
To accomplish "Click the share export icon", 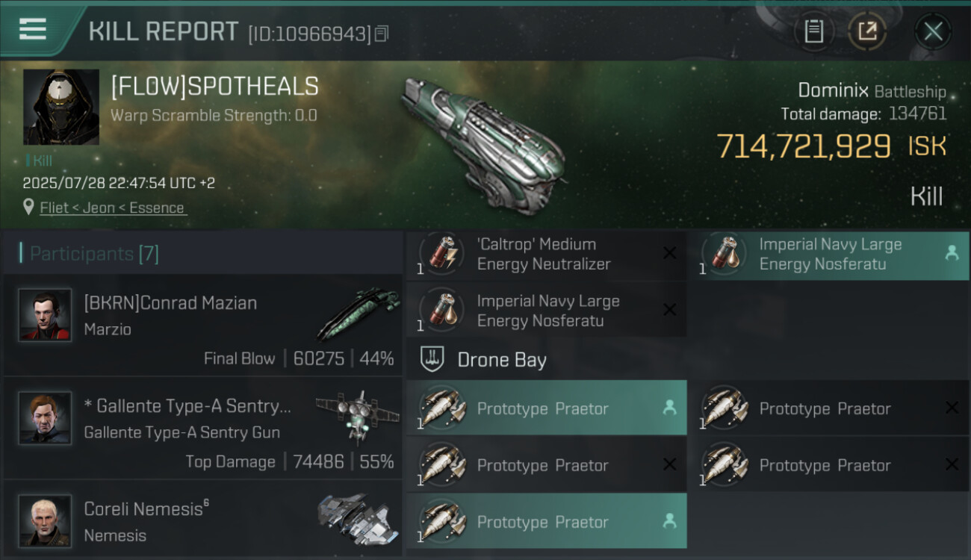I will (866, 31).
